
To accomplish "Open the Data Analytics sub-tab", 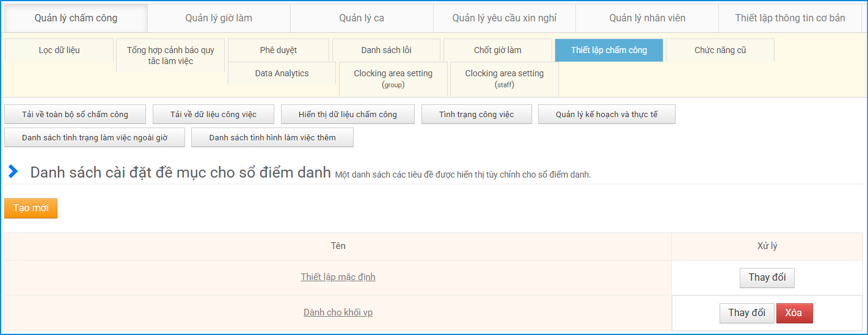I will (x=282, y=73).
